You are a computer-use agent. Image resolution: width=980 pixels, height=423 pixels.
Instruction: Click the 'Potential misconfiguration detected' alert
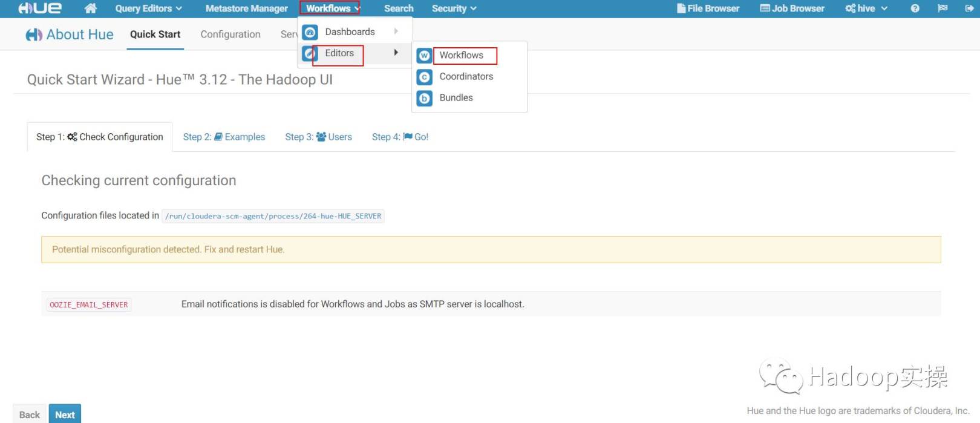click(491, 249)
